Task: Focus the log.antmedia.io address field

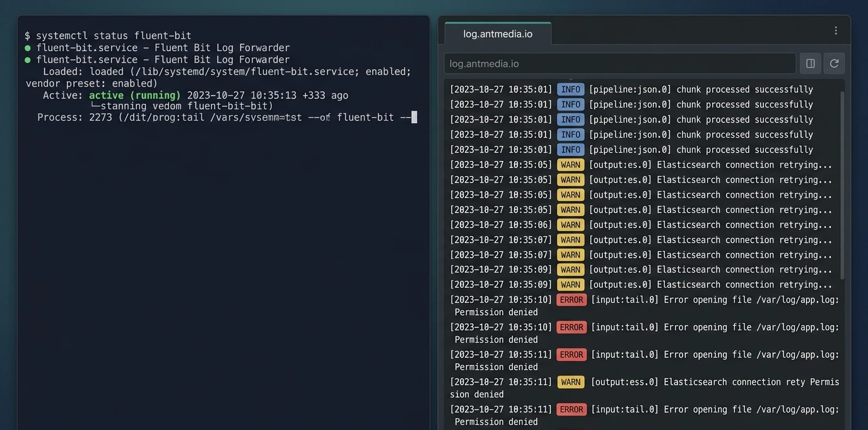Action: 619,64
